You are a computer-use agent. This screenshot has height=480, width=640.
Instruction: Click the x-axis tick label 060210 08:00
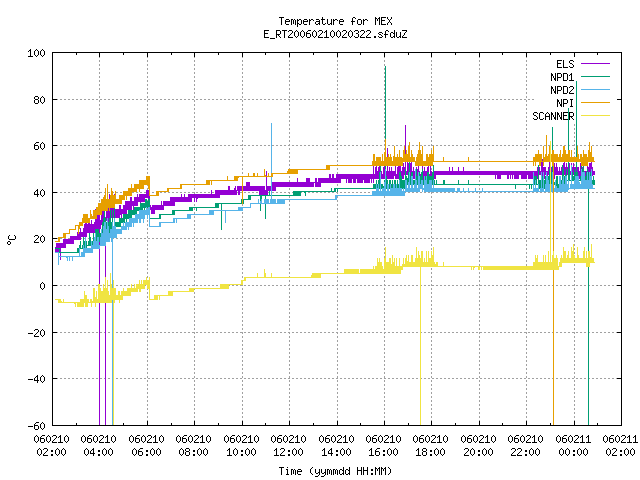click(193, 446)
